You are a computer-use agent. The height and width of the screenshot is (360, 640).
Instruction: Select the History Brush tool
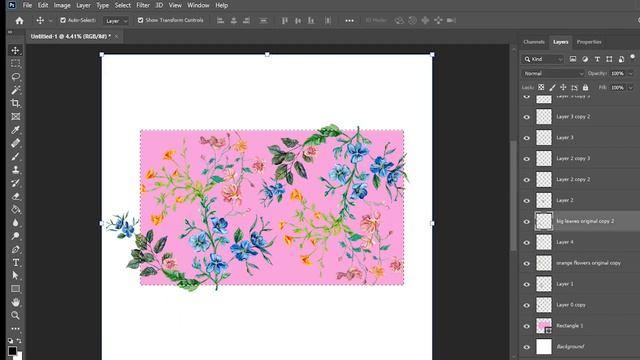pos(16,183)
